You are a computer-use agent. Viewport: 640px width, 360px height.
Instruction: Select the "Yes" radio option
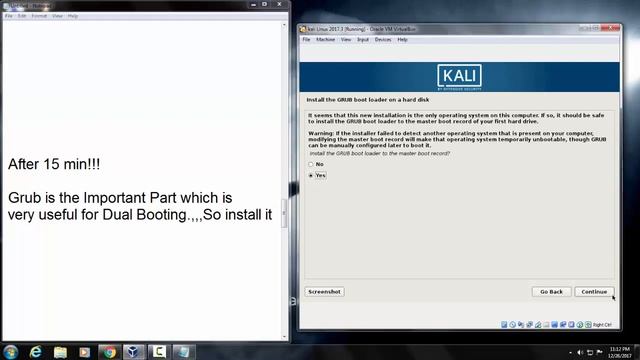point(311,176)
